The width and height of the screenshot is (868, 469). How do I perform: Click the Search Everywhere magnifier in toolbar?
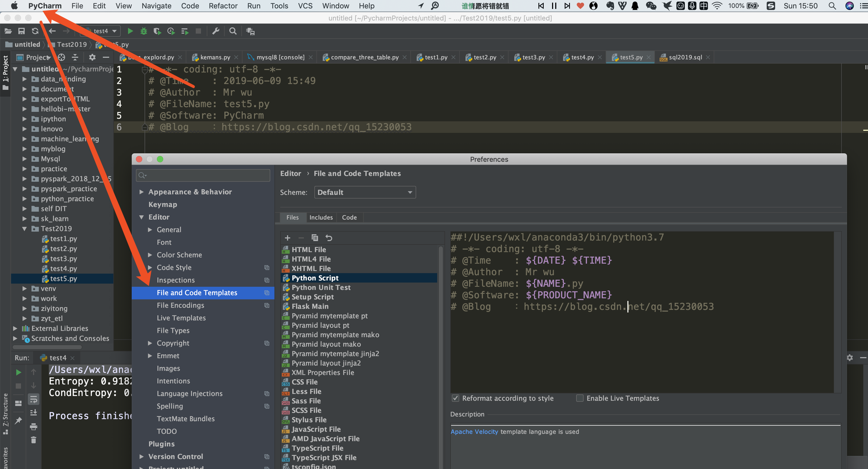click(233, 31)
